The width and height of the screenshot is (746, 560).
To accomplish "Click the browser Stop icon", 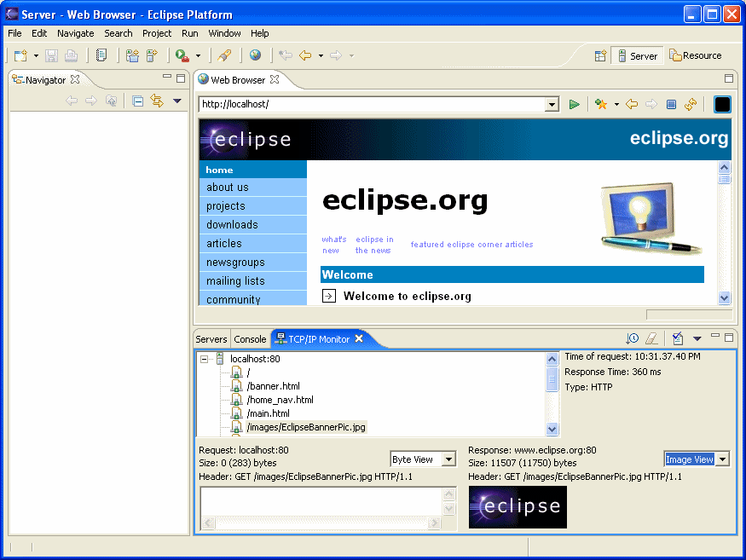I will pos(671,104).
